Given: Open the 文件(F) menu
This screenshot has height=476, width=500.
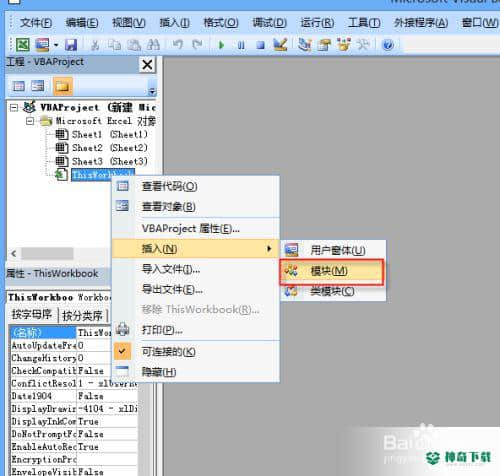Looking at the screenshot, I should [36, 23].
